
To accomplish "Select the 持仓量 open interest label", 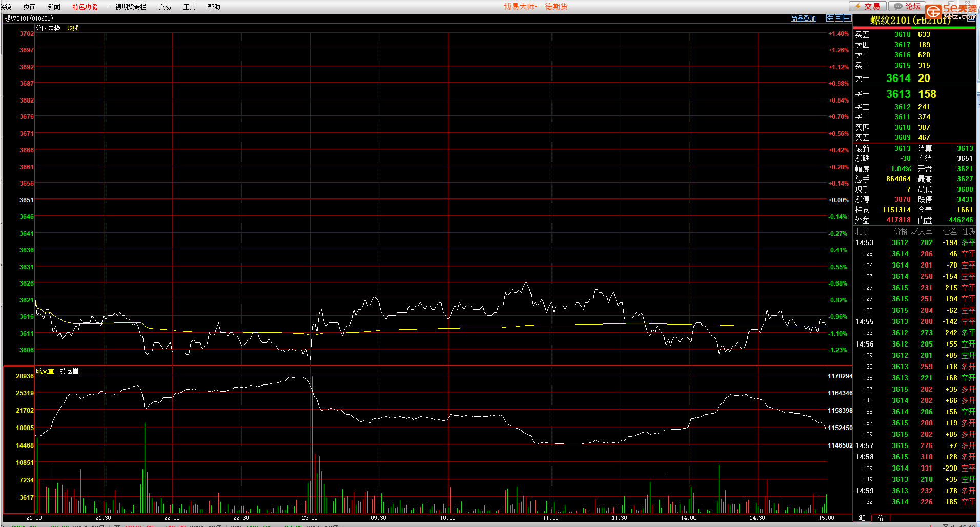I will 69,371.
